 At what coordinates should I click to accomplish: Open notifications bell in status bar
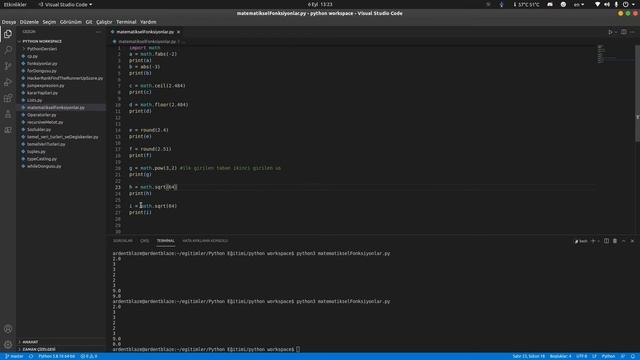(x=633, y=356)
